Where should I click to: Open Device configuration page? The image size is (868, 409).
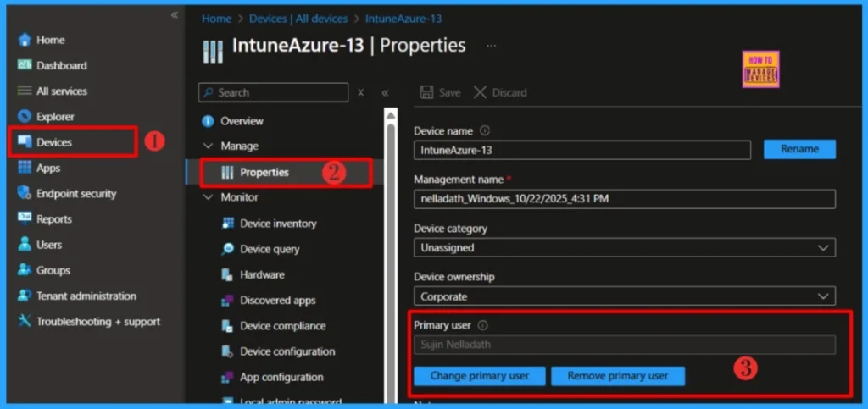287,351
